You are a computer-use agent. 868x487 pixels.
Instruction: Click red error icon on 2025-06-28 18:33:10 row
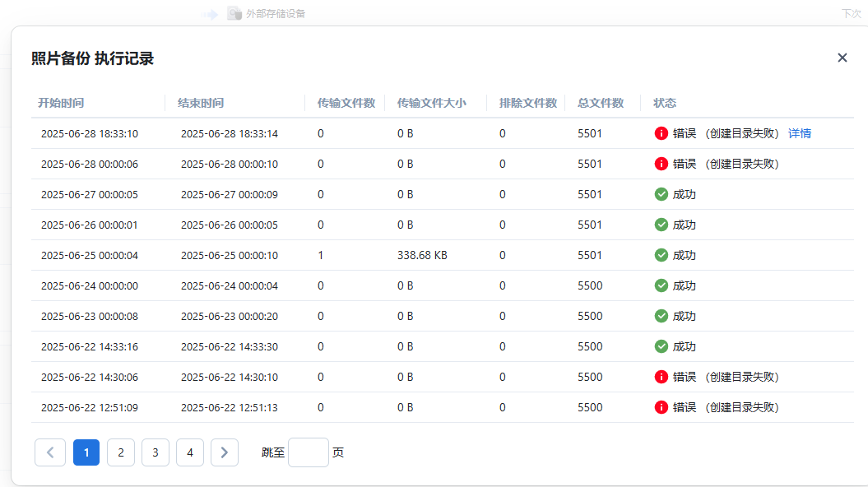point(661,133)
